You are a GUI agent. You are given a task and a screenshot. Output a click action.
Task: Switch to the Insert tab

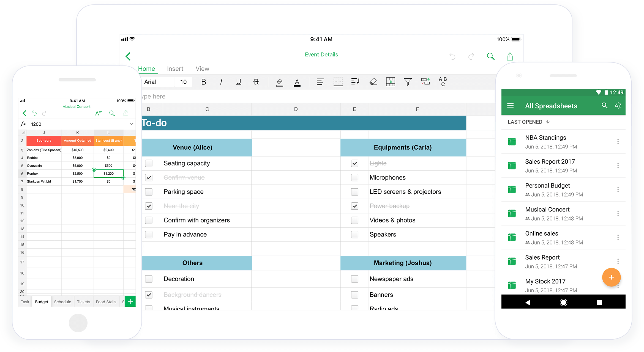(175, 69)
